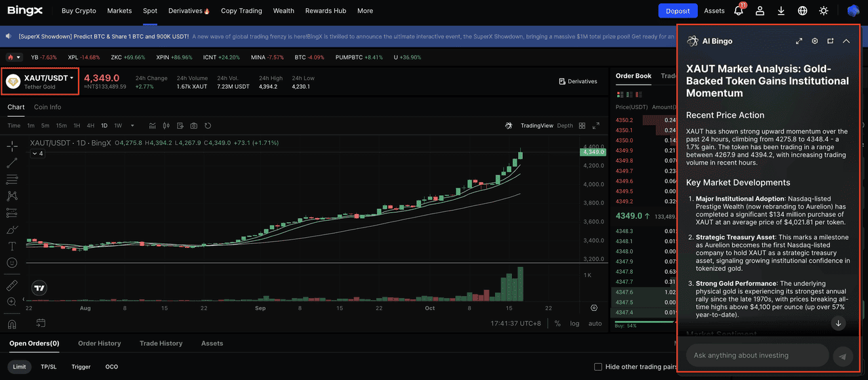Image resolution: width=868 pixels, height=380 pixels.
Task: Check Hide other trading pairs
Action: (x=597, y=366)
